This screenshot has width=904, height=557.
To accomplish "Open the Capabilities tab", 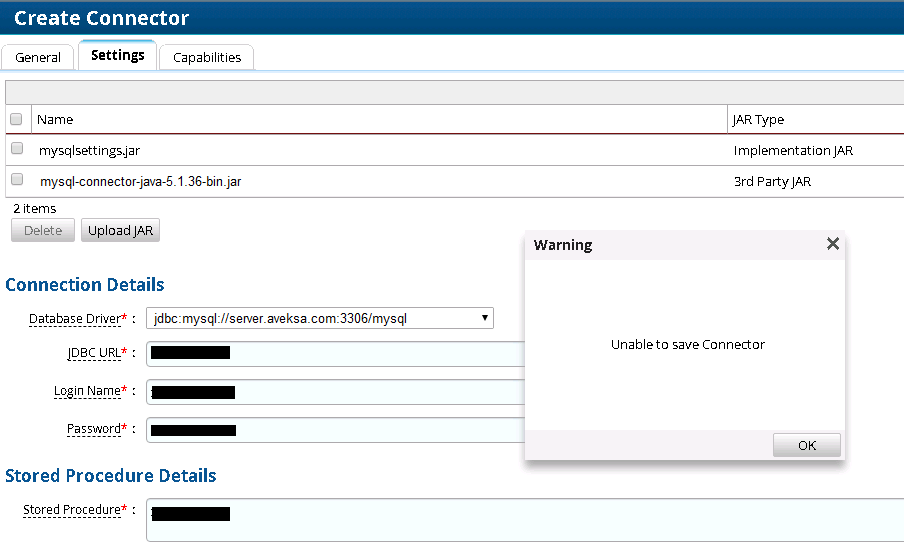I will [207, 57].
